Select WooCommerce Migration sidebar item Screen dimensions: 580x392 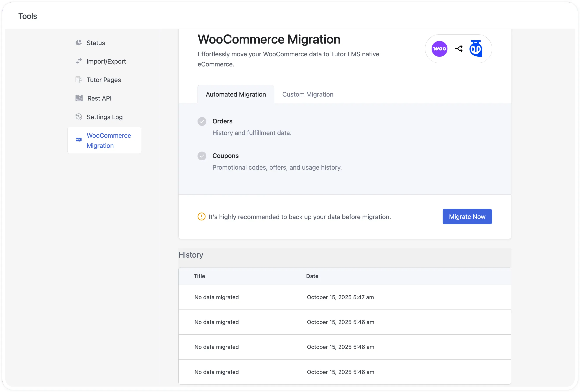coord(104,140)
